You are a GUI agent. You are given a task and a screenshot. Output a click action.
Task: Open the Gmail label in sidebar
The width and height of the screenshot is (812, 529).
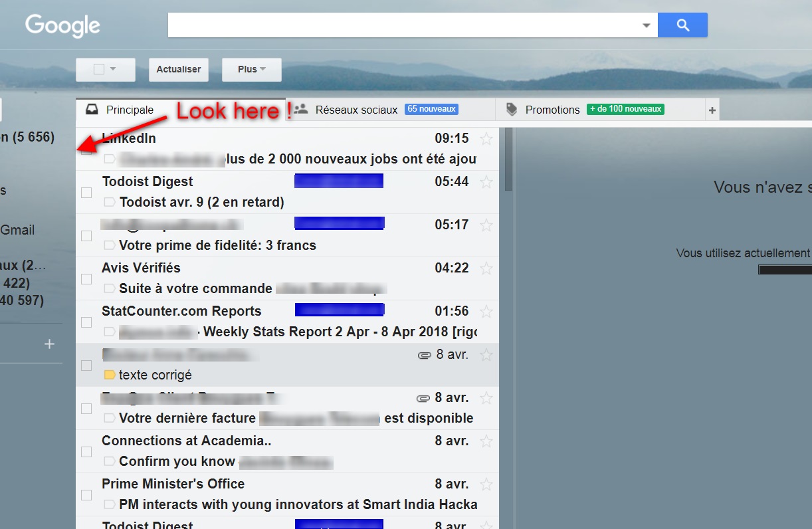pos(17,230)
